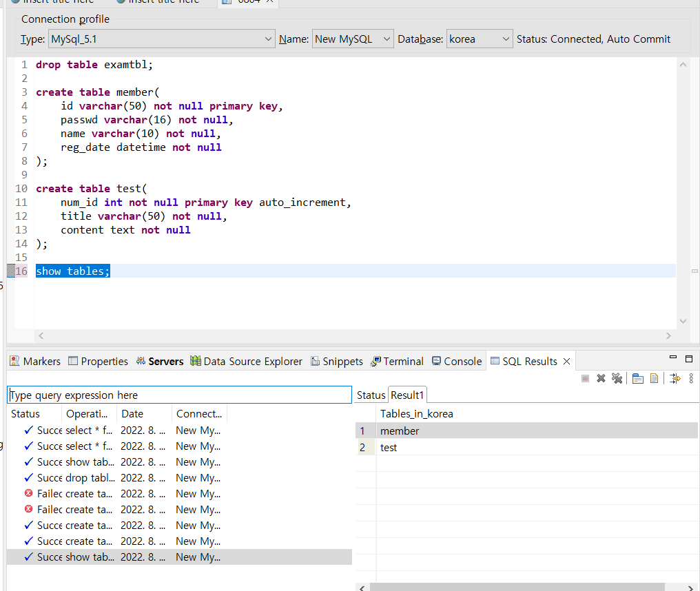This screenshot has width=700, height=591.
Task: Switch to the Console tab
Action: click(457, 361)
